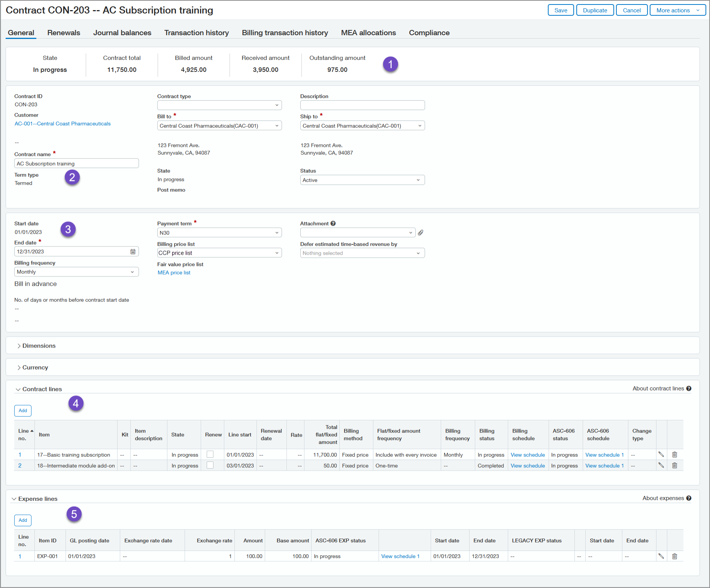710x588 pixels.
Task: Switch to the Renewals tab
Action: click(x=64, y=33)
